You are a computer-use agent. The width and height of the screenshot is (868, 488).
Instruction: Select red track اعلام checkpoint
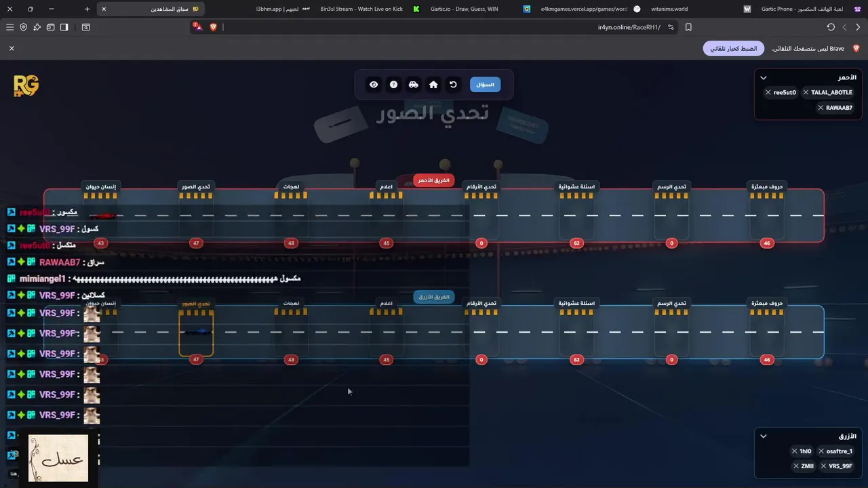[387, 215]
